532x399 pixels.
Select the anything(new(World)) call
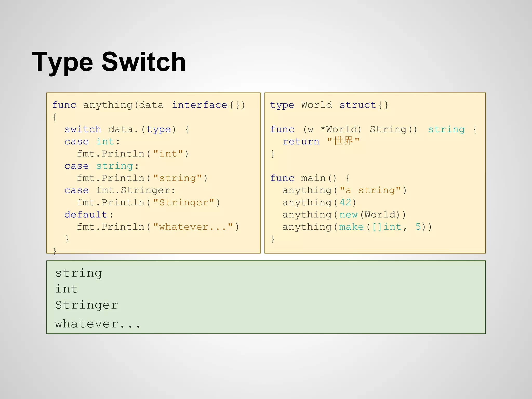pos(344,215)
